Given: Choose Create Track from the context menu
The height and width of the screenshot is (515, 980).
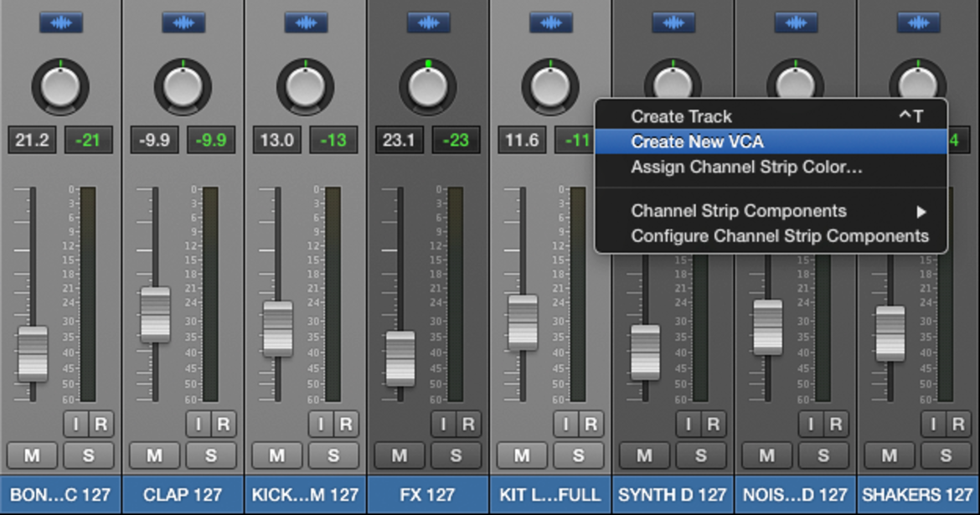Looking at the screenshot, I should [771, 116].
